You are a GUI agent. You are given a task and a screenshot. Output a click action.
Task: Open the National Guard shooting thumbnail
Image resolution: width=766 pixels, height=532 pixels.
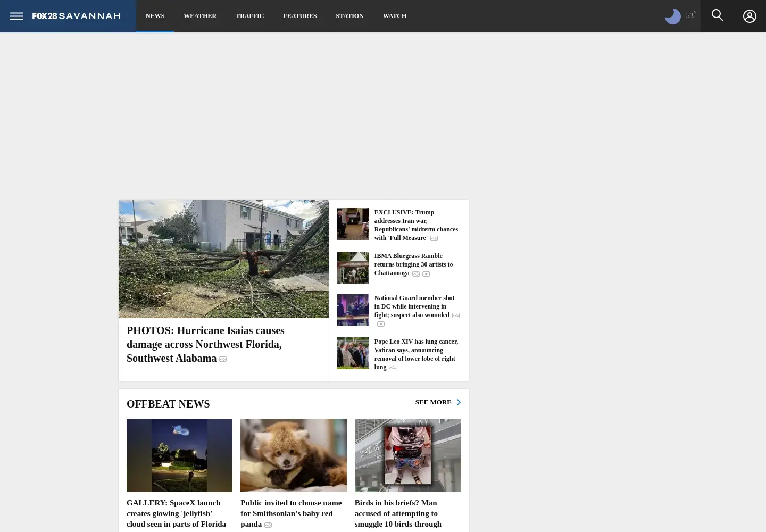coord(353,310)
